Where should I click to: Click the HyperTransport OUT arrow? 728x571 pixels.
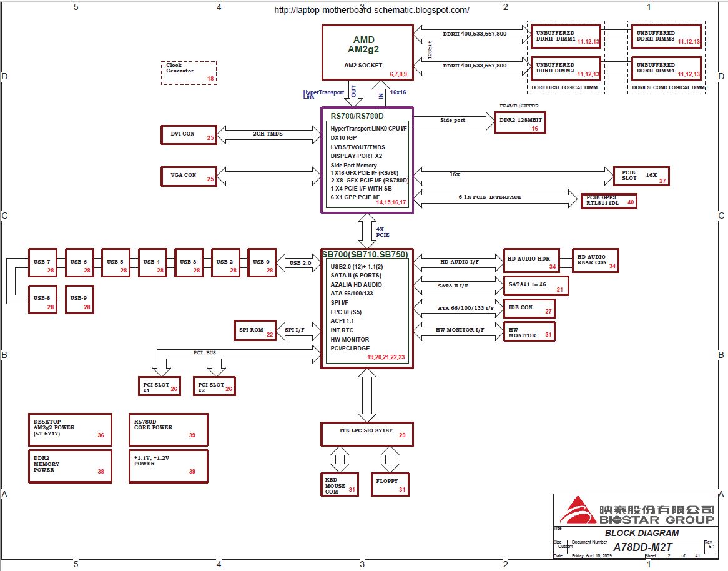pos(354,93)
